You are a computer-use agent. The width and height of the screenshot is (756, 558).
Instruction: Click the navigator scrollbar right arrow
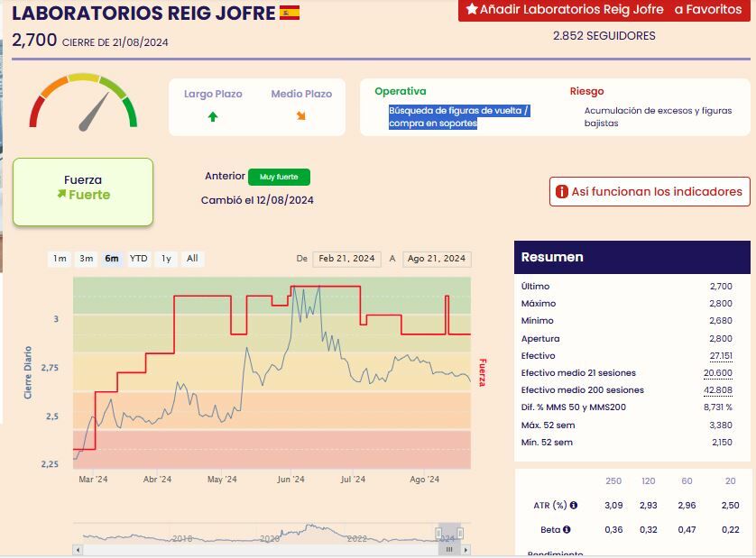pyautogui.click(x=466, y=549)
